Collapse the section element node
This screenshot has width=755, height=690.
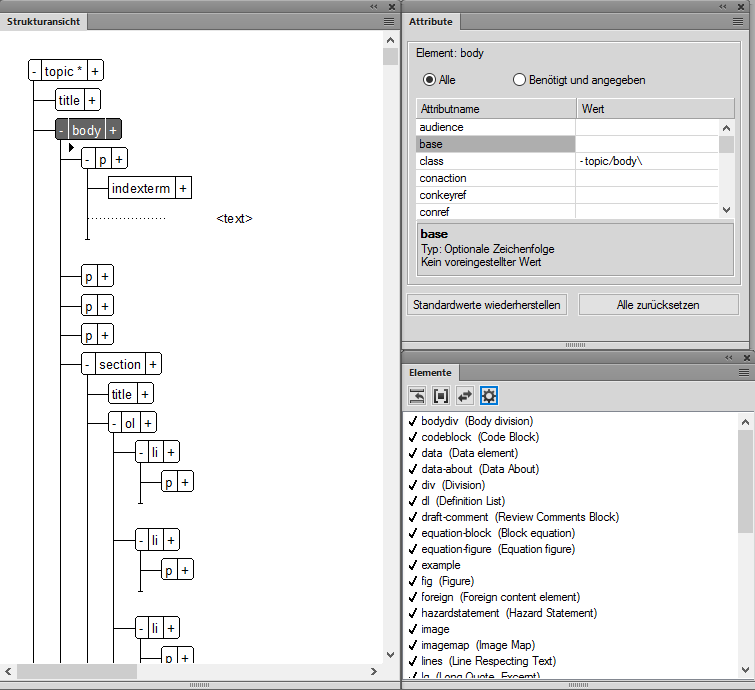tap(88, 365)
